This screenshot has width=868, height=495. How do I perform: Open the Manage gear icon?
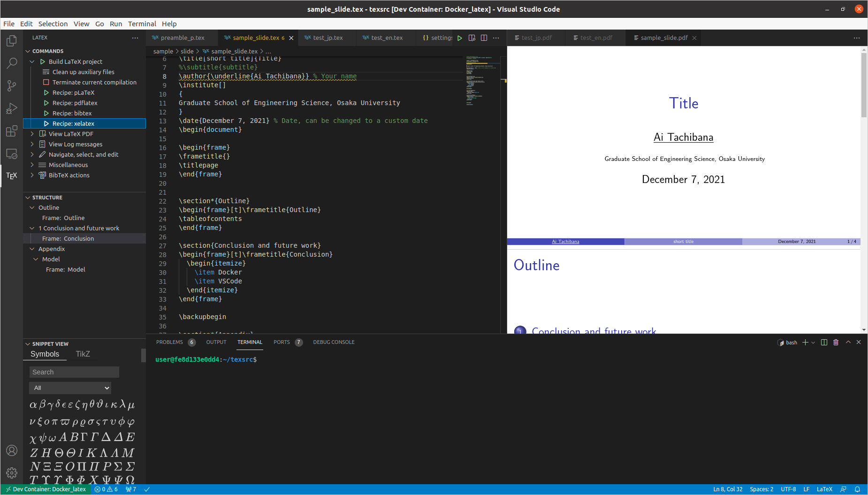[12, 472]
